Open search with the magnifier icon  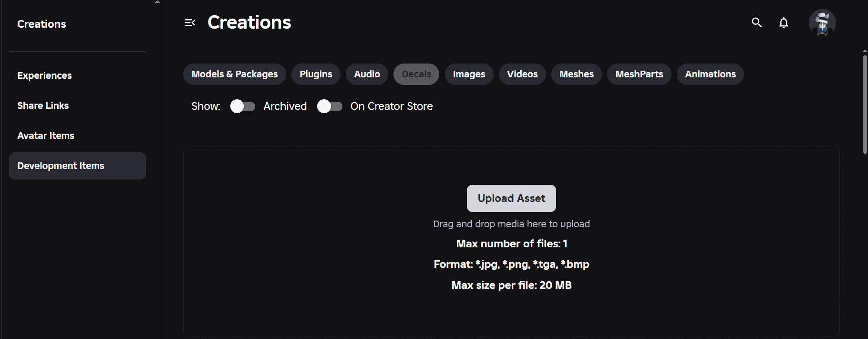coord(756,22)
